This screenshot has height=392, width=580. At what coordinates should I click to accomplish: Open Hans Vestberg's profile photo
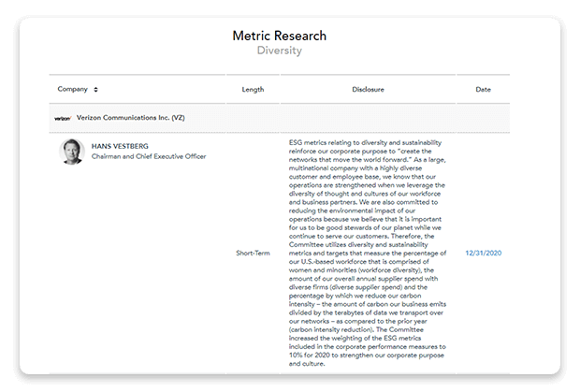[x=72, y=152]
